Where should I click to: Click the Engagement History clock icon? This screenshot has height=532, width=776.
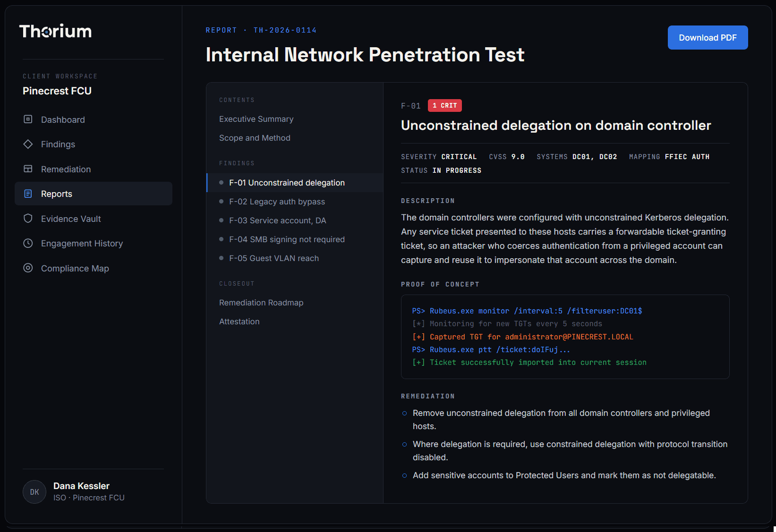tap(28, 243)
